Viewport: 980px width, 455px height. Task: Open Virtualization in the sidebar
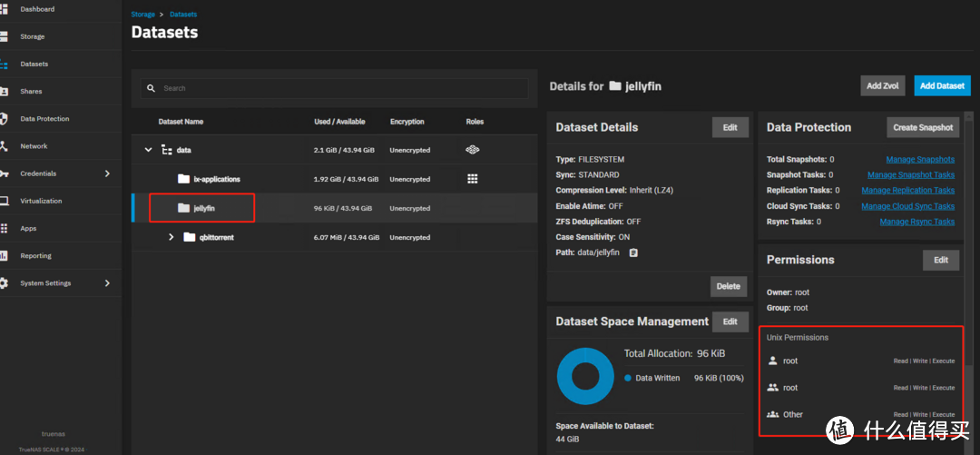tap(41, 201)
